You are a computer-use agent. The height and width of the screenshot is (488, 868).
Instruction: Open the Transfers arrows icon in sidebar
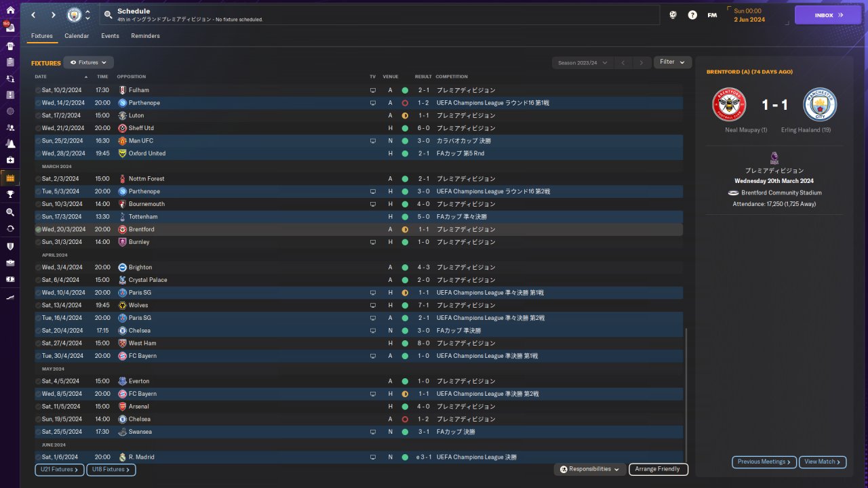tap(10, 228)
